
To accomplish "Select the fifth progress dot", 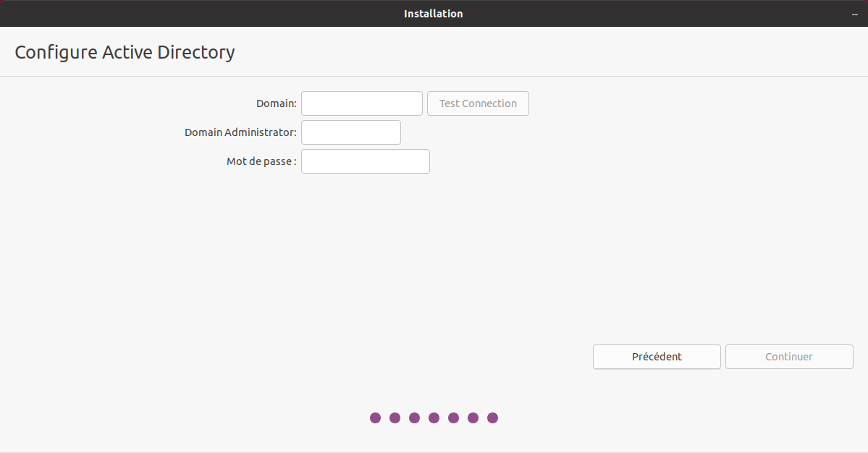I will 453,418.
